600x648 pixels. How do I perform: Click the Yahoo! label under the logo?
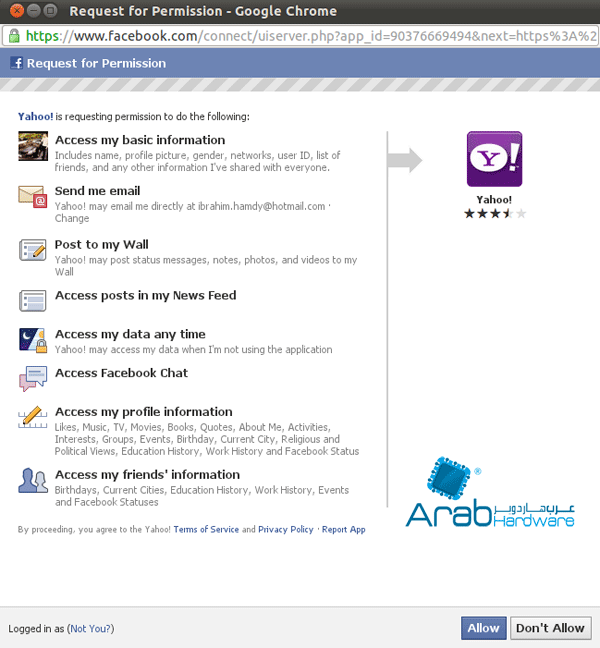tap(494, 200)
